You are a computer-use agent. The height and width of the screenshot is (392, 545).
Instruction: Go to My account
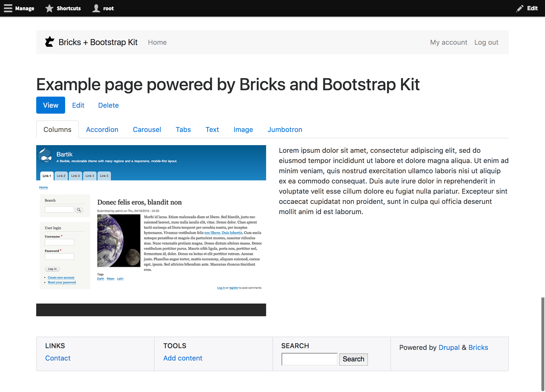[448, 42]
